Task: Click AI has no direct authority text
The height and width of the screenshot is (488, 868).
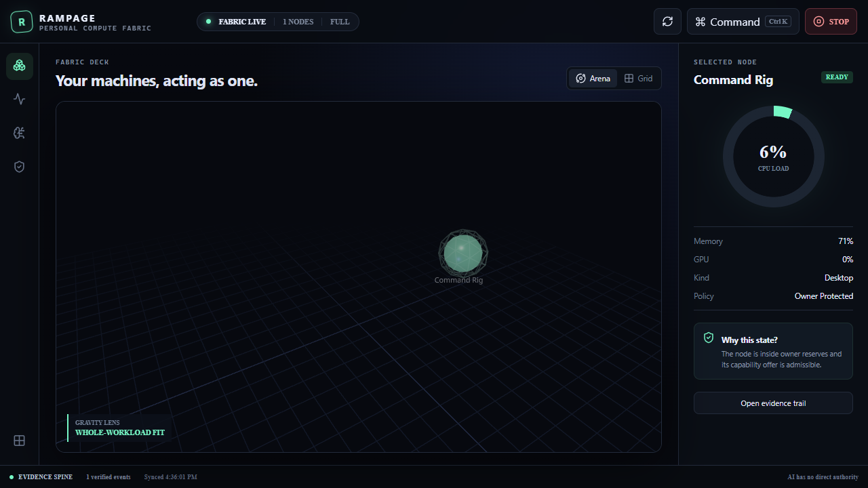Action: pos(823,477)
